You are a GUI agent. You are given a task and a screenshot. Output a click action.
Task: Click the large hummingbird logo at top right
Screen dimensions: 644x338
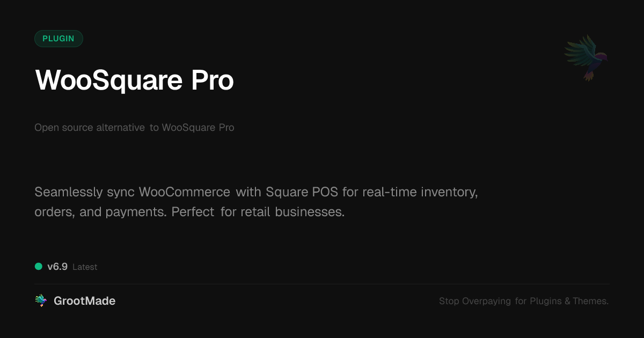(586, 57)
